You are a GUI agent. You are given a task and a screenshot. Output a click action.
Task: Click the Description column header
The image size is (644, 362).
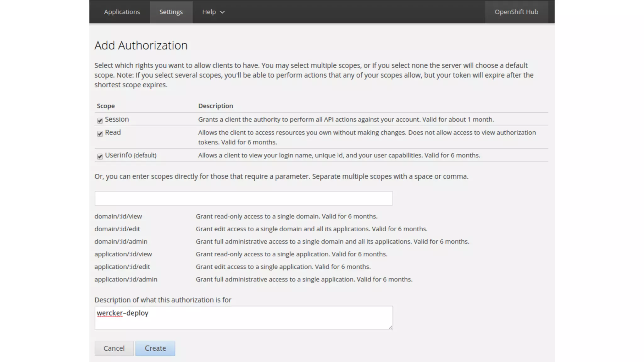[215, 106]
